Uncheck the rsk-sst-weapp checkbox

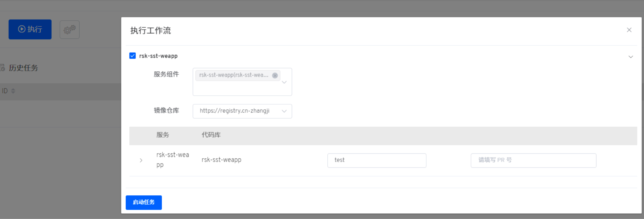point(133,56)
